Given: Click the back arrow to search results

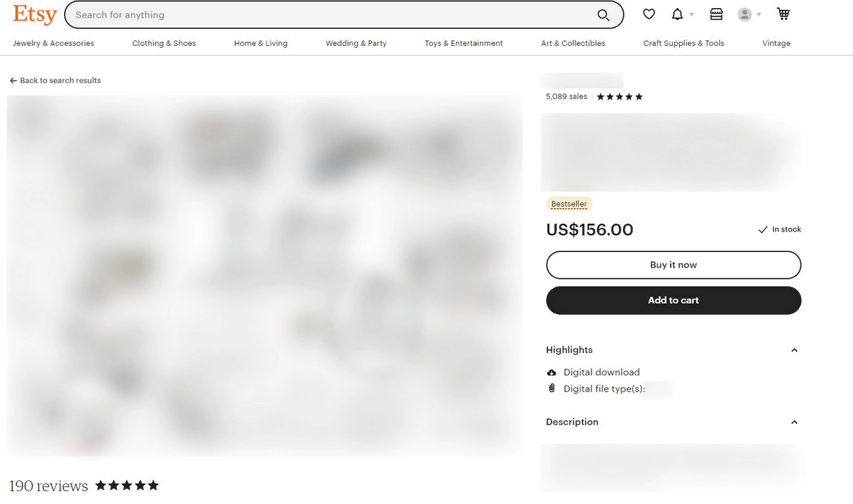Looking at the screenshot, I should point(13,81).
